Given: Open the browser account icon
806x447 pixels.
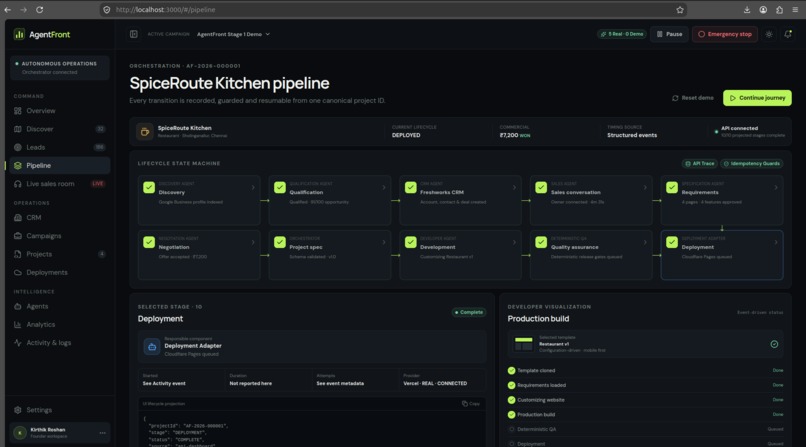Looking at the screenshot, I should (x=763, y=9).
